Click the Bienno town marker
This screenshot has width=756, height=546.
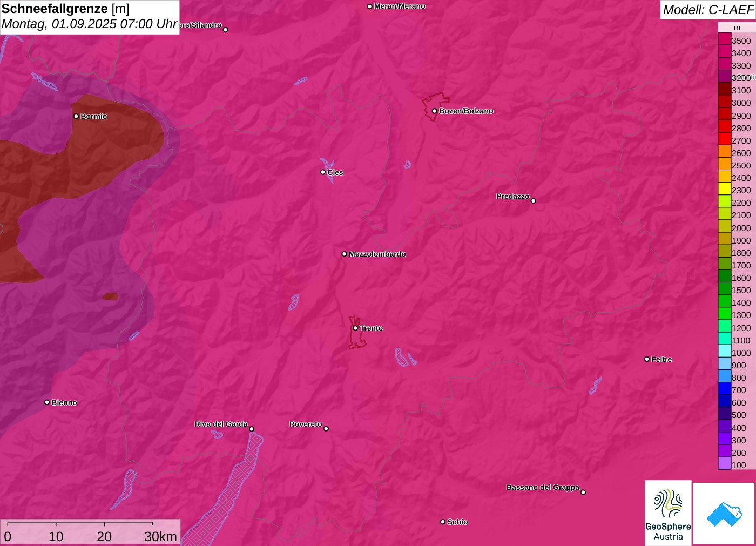tap(47, 402)
